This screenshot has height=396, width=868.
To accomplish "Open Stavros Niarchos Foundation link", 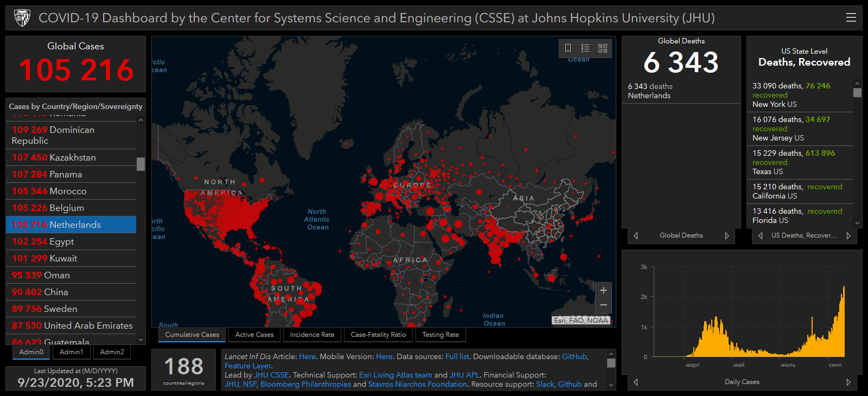I will click(x=418, y=384).
